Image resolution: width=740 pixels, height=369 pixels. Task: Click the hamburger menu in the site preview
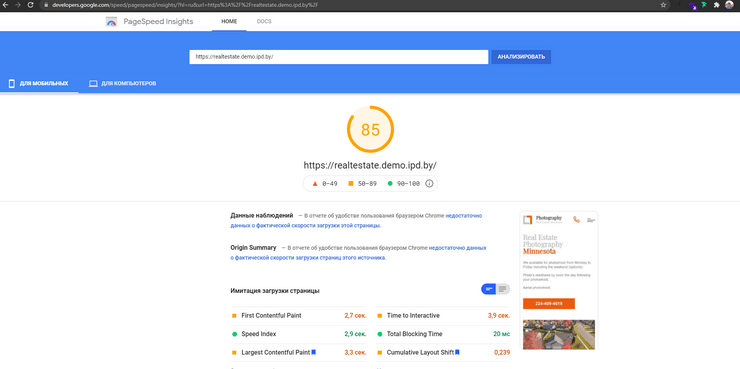coord(591,220)
